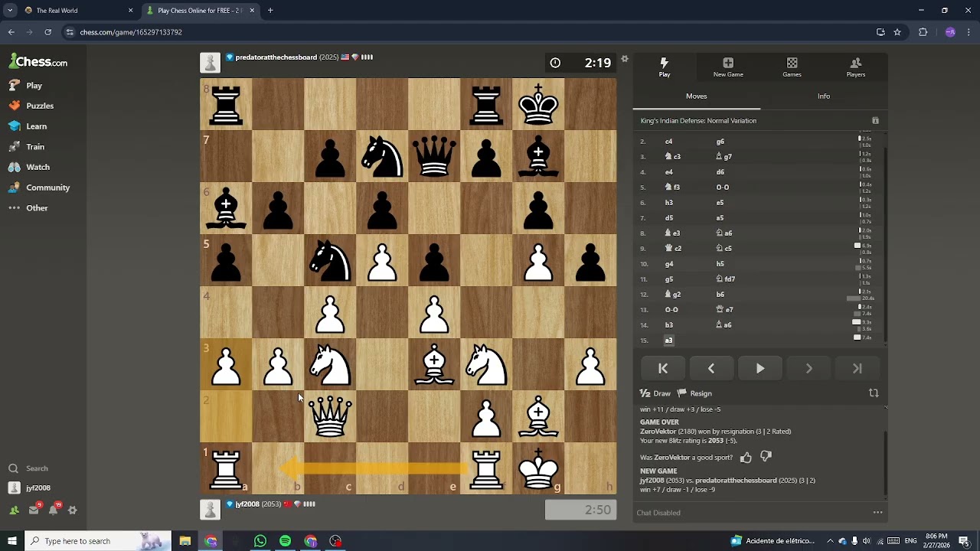Switch to the New Game tab
Viewport: 980px width, 551px height.
(x=728, y=67)
